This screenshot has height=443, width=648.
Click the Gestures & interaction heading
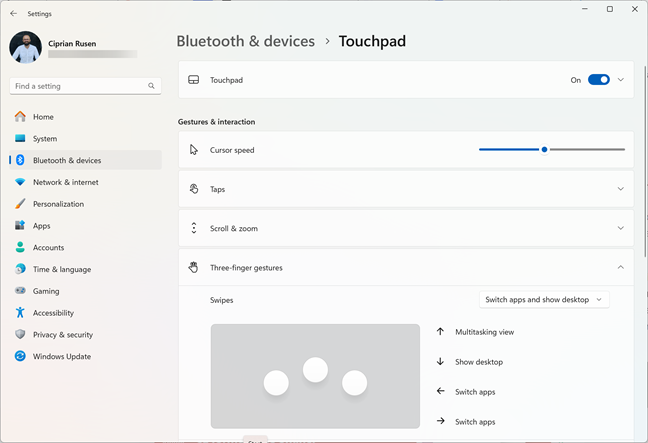pyautogui.click(x=217, y=121)
